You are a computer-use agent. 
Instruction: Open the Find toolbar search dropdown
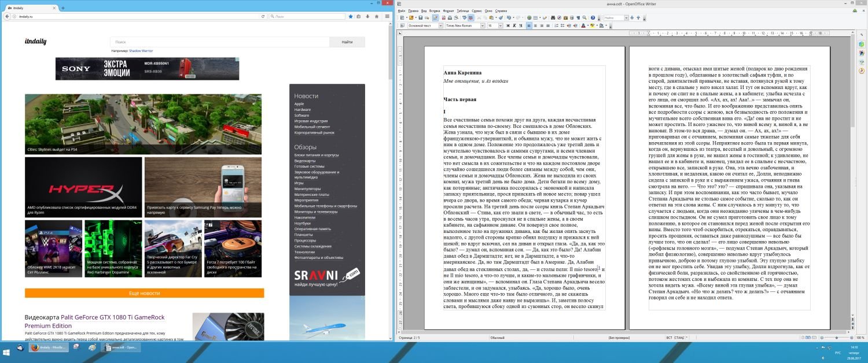626,18
